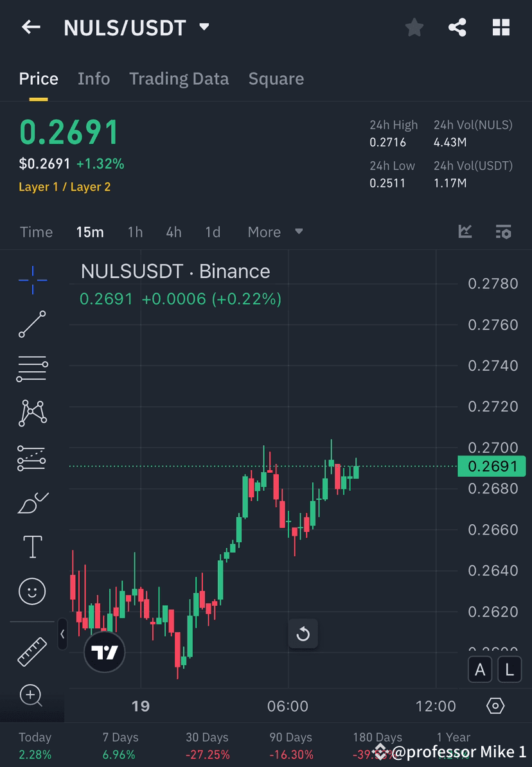Share the NULS/USDT chart
This screenshot has height=767, width=532.
(x=457, y=27)
